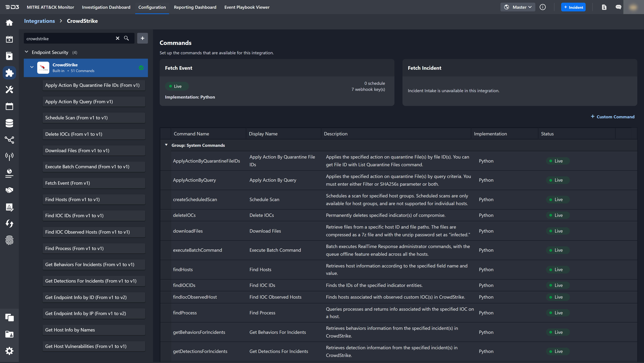Open the settings gear icon
The image size is (644, 363).
[x=9, y=351]
